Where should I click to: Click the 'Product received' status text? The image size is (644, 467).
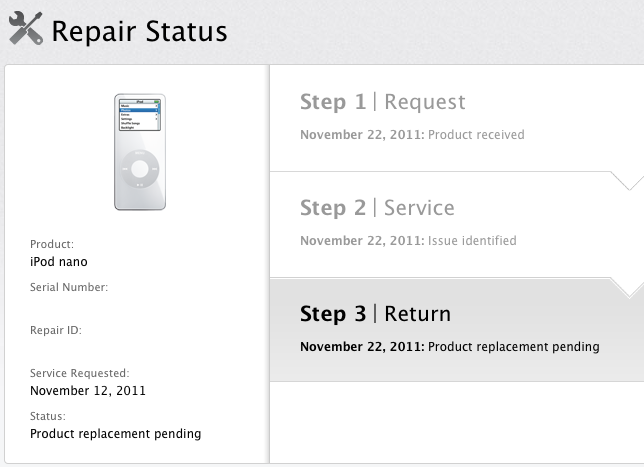coord(476,135)
